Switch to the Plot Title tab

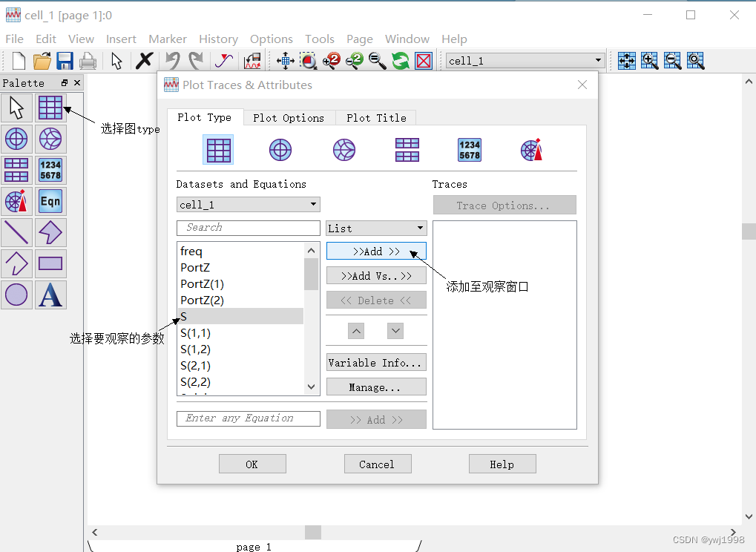pos(376,118)
